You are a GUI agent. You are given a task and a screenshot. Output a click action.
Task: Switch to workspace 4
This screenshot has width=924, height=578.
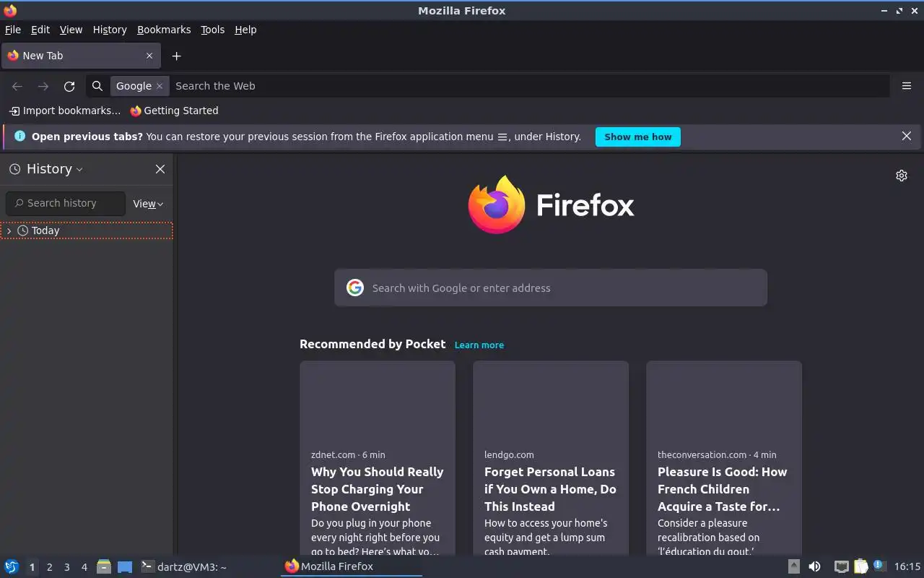tap(84, 567)
